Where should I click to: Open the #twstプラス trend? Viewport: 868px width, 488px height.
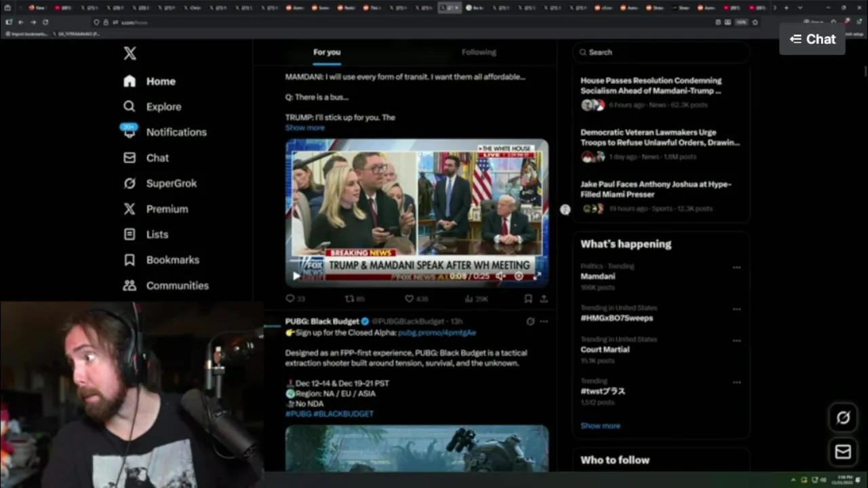coord(603,391)
